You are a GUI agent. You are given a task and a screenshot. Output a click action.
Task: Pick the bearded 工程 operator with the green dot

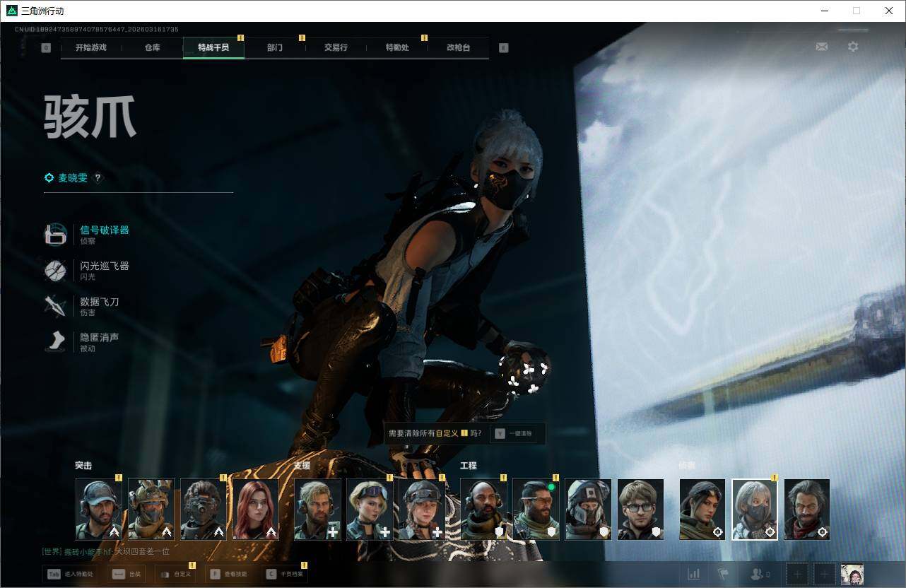[536, 510]
